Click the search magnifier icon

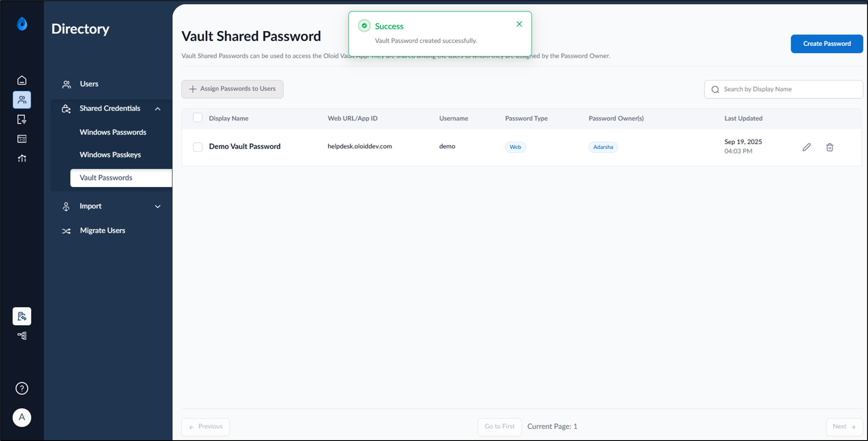point(715,90)
